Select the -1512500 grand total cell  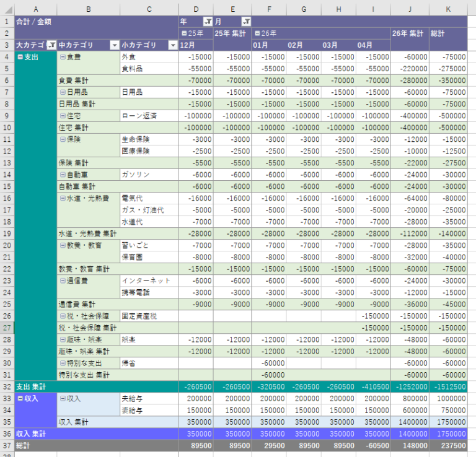tap(448, 386)
